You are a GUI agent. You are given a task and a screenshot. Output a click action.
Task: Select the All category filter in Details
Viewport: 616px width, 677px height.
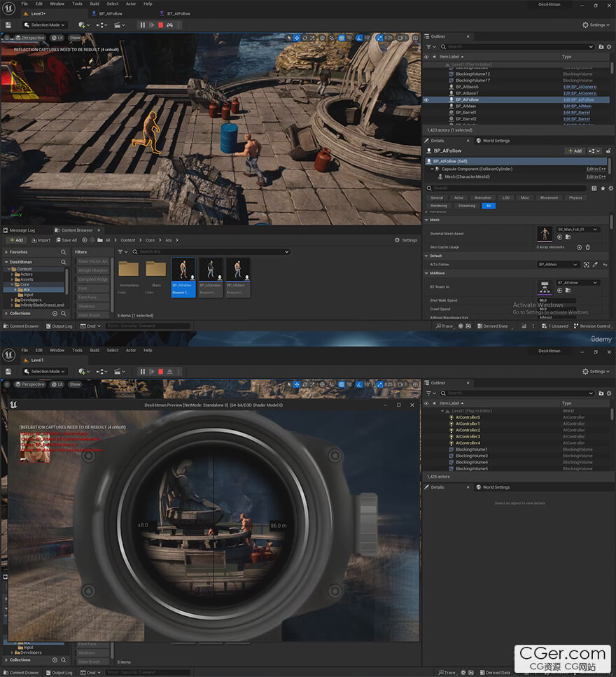coord(489,206)
